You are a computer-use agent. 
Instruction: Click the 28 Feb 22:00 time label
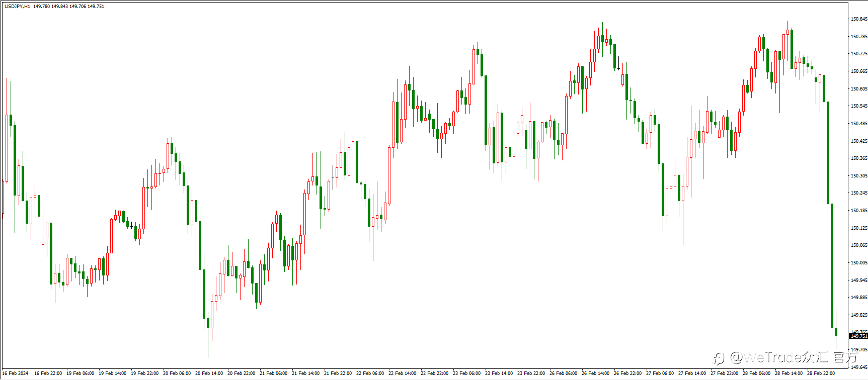point(821,373)
